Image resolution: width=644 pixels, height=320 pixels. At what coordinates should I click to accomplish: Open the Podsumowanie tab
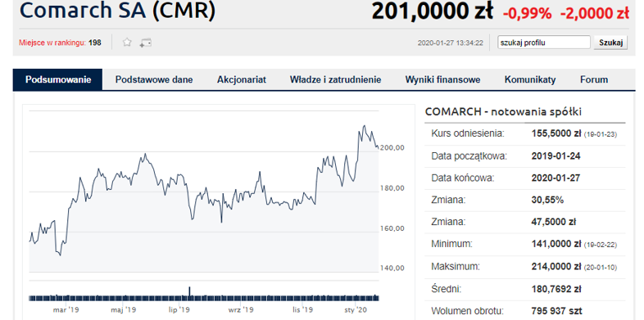click(58, 79)
